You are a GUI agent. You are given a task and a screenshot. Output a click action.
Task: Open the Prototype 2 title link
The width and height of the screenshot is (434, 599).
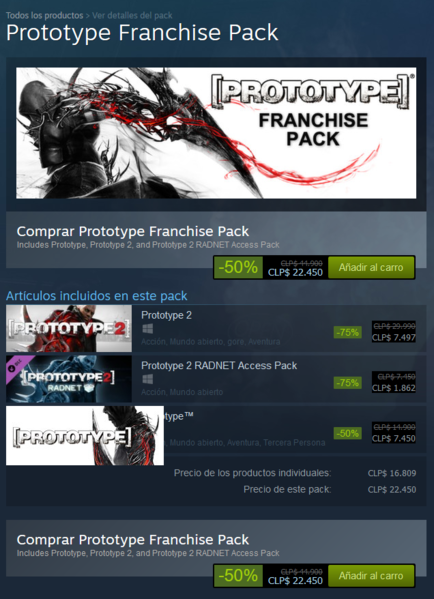[167, 315]
